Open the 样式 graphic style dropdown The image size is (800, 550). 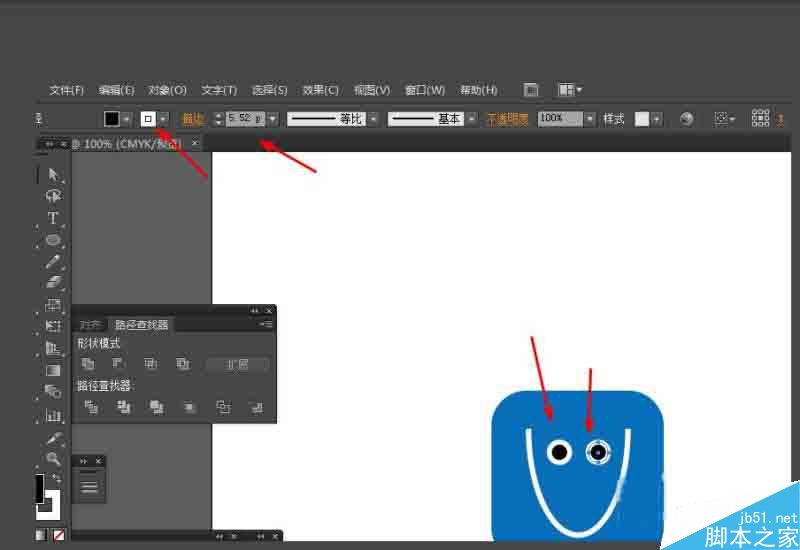click(657, 119)
